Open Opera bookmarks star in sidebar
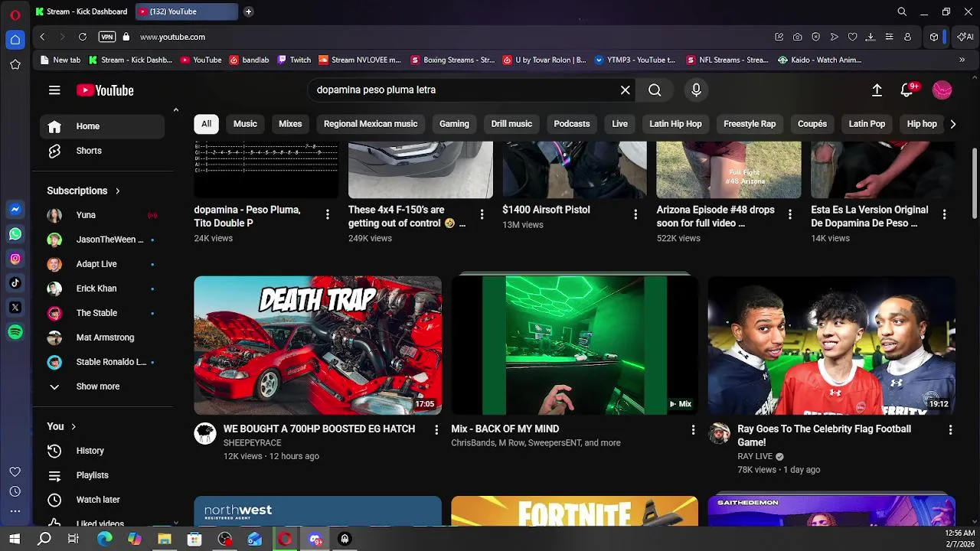The height and width of the screenshot is (551, 980). [15, 64]
